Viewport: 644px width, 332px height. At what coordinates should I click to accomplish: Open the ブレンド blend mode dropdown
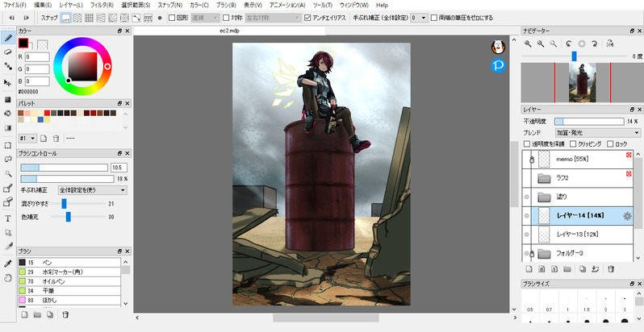(x=597, y=133)
